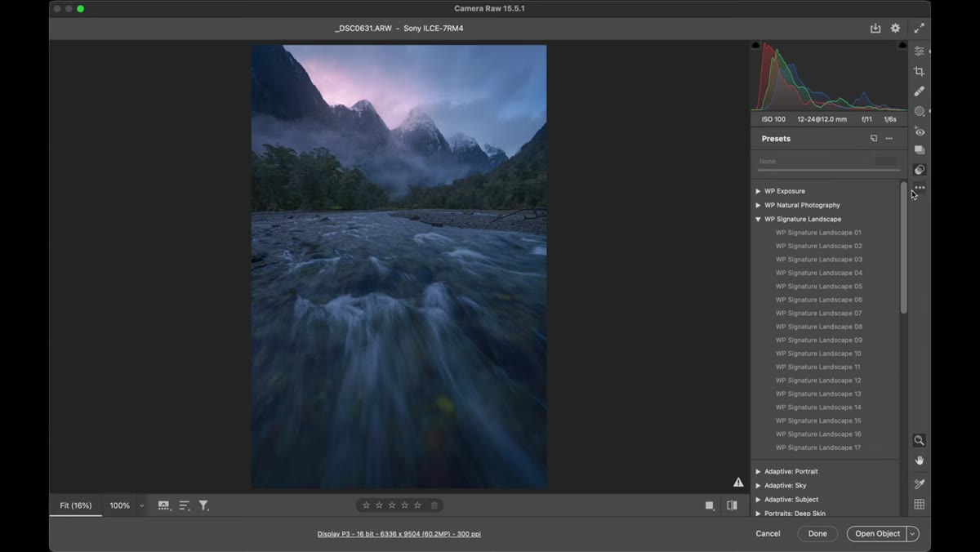Toggle highlight clipping warning in histogram
Viewport: 980px width, 552px height.
click(x=902, y=45)
